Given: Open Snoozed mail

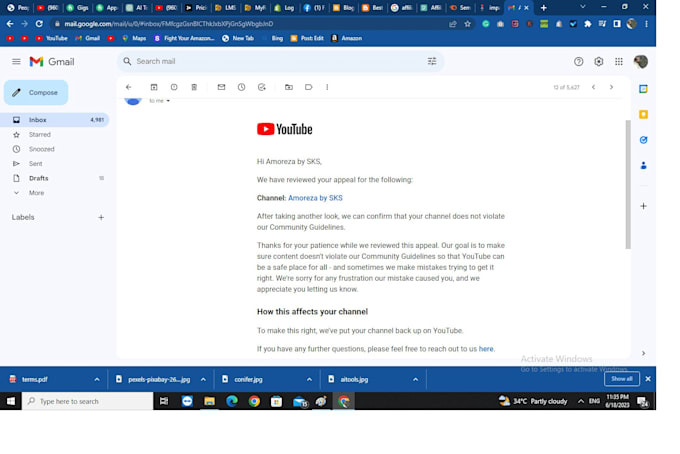Looking at the screenshot, I should tap(42, 149).
